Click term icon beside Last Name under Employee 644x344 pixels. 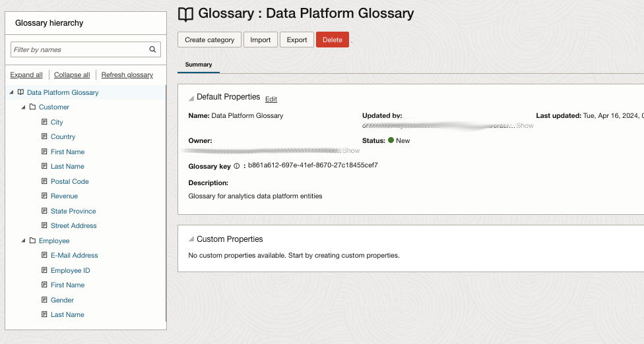44,314
